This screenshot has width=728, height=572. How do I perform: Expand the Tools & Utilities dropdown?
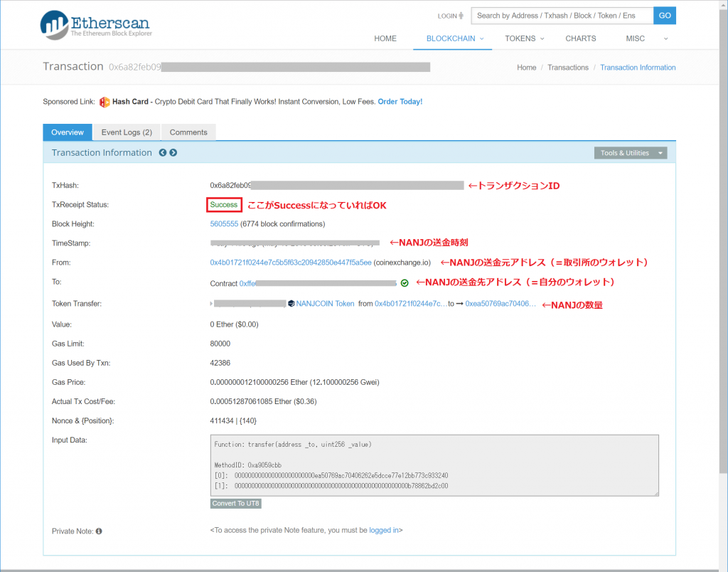coord(630,152)
